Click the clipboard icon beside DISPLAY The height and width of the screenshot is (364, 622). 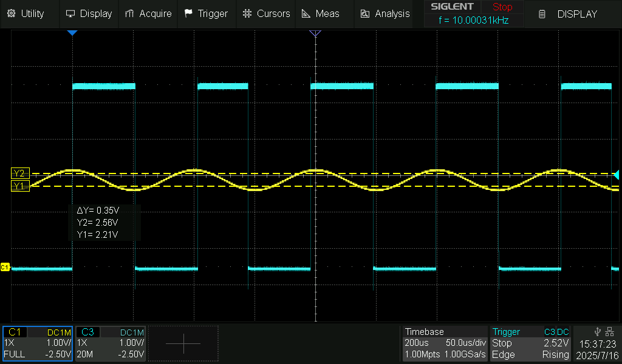tap(541, 13)
